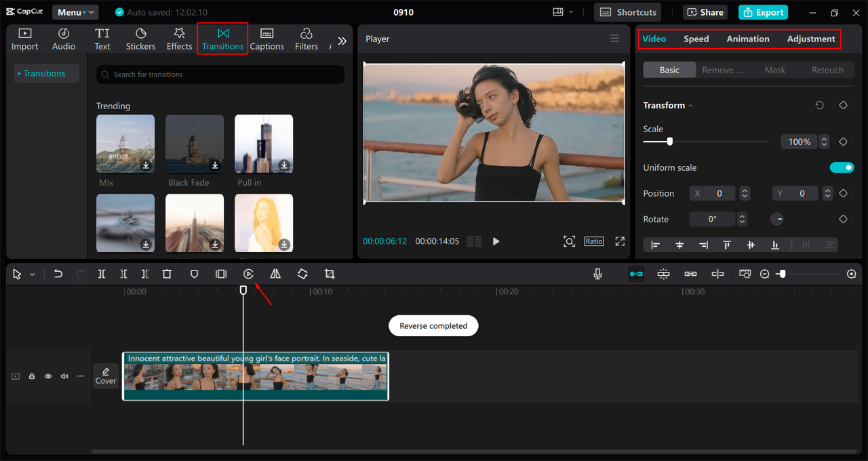This screenshot has height=461, width=868.
Task: Adjust the timeline zoom slider
Action: pos(782,274)
